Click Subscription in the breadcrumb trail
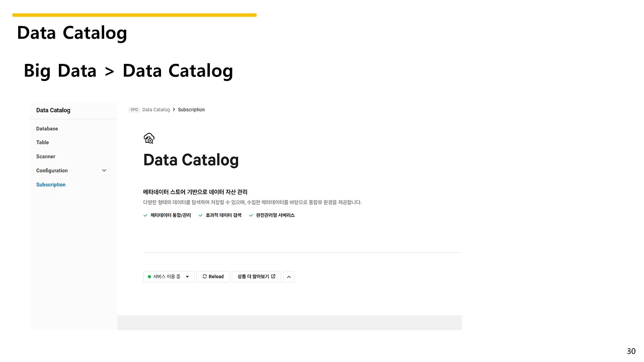Image resolution: width=644 pixels, height=362 pixels. point(191,110)
